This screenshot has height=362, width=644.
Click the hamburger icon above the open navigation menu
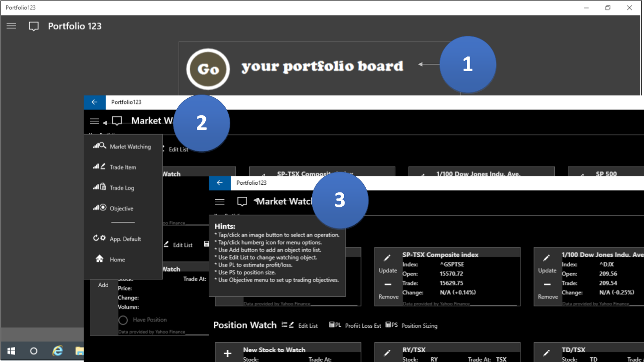click(94, 121)
